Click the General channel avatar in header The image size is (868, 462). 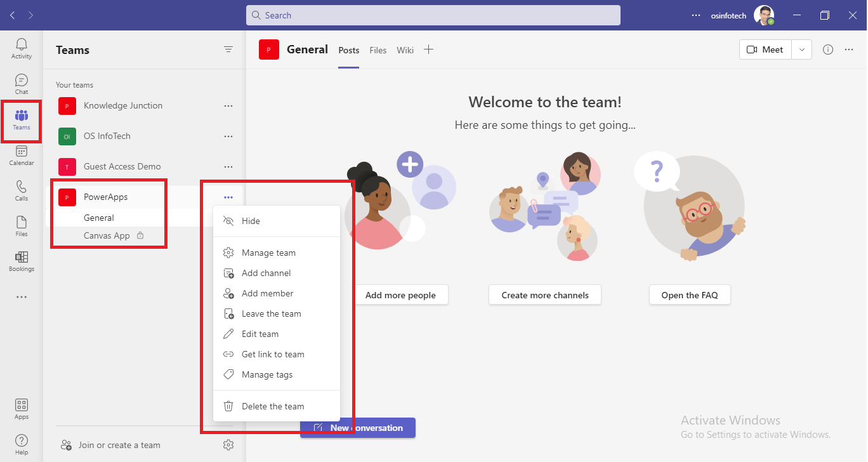click(x=269, y=49)
